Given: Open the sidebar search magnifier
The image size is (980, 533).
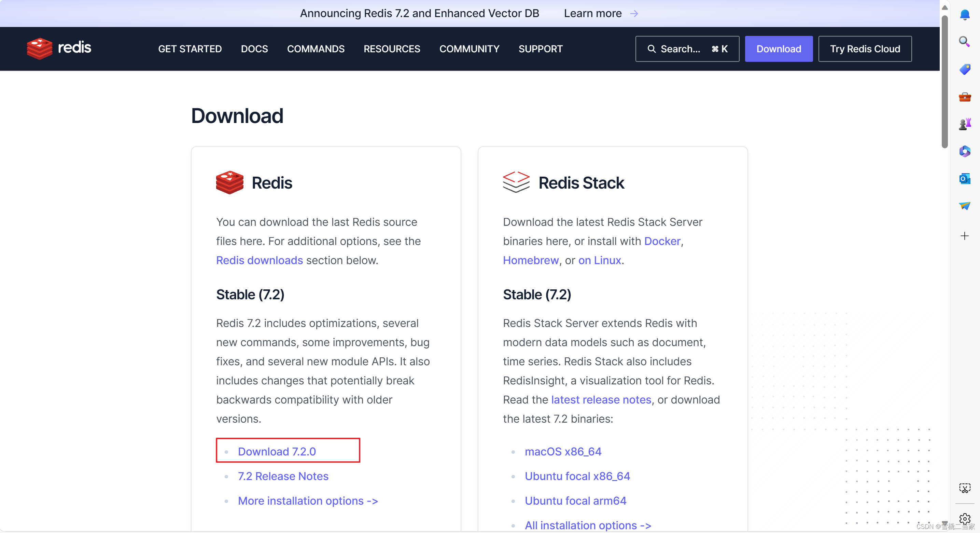Looking at the screenshot, I should pyautogui.click(x=964, y=41).
